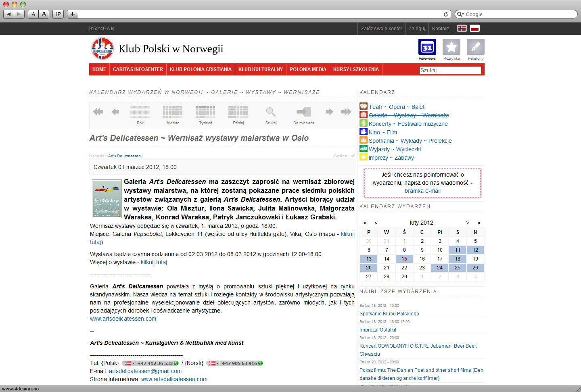Open Pokaz filmu The Danish Poet event
Screen dimensions: 581x392
[421, 374]
